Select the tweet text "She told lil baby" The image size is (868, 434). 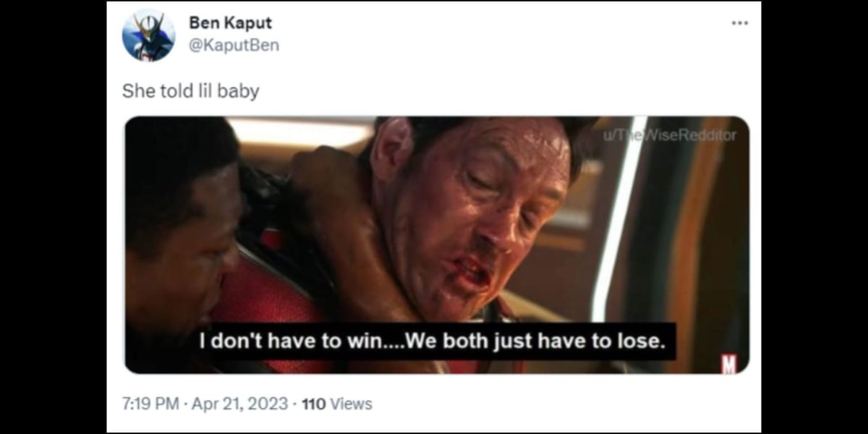click(x=190, y=91)
